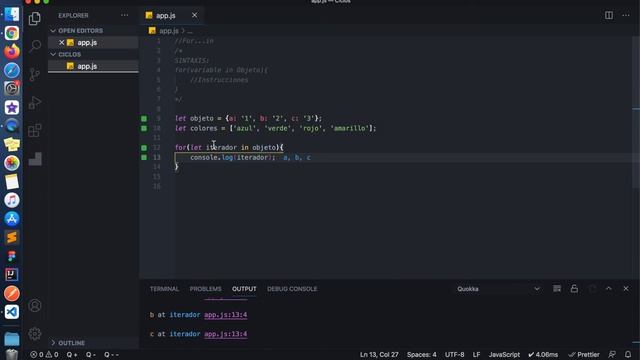The width and height of the screenshot is (640, 360).
Task: Open the Accounts menu in the activity bar
Action: [35, 306]
